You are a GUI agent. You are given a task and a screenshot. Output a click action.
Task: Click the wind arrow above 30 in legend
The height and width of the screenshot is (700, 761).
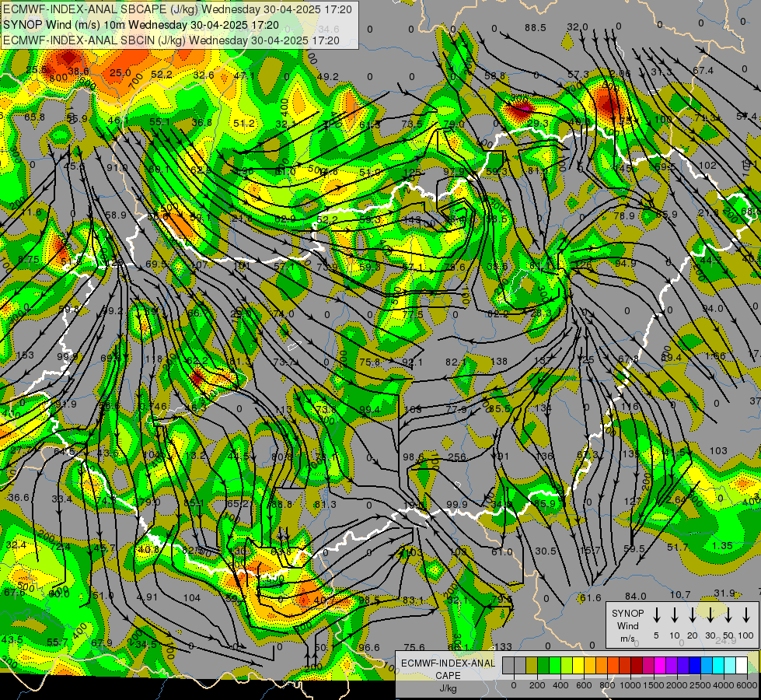click(x=710, y=615)
